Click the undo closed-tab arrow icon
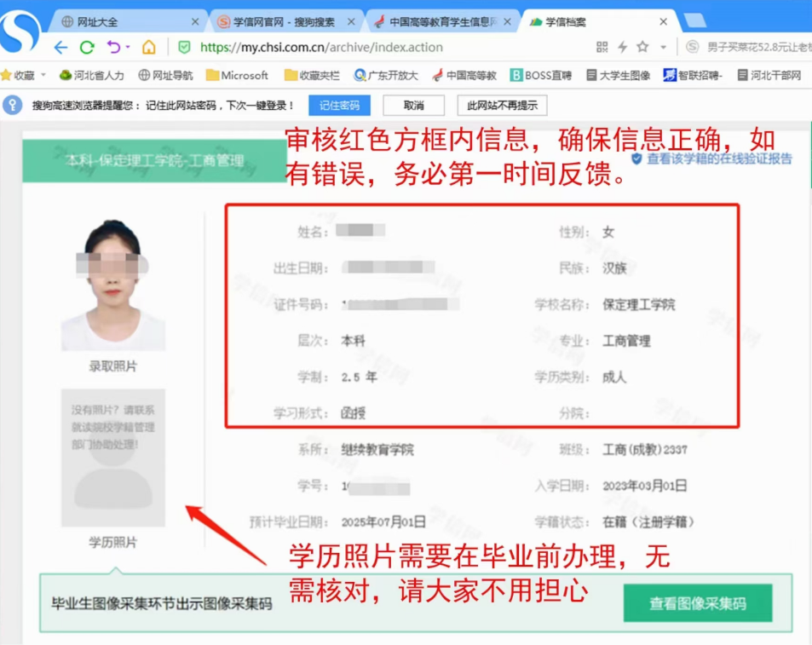The image size is (812, 645). (x=113, y=47)
